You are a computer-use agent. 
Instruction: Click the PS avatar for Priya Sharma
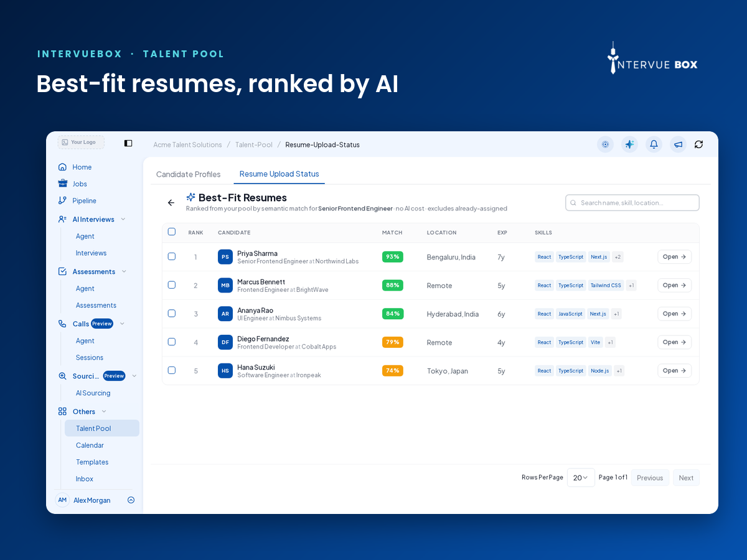point(225,257)
